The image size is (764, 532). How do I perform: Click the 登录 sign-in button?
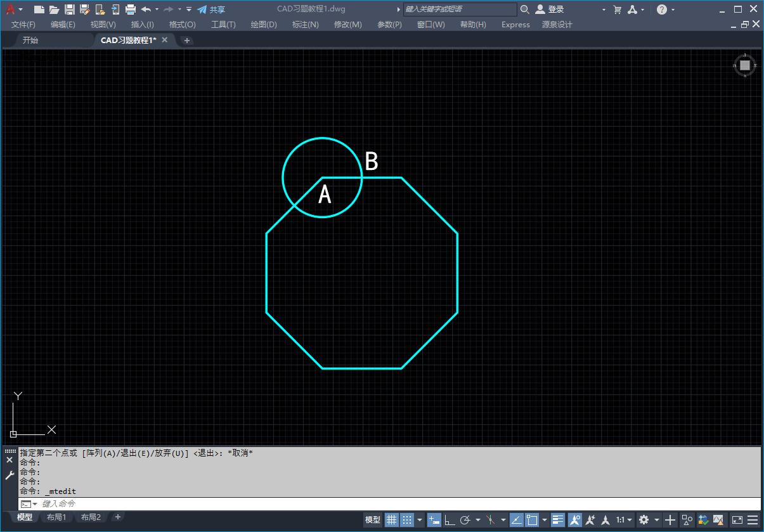click(x=550, y=10)
